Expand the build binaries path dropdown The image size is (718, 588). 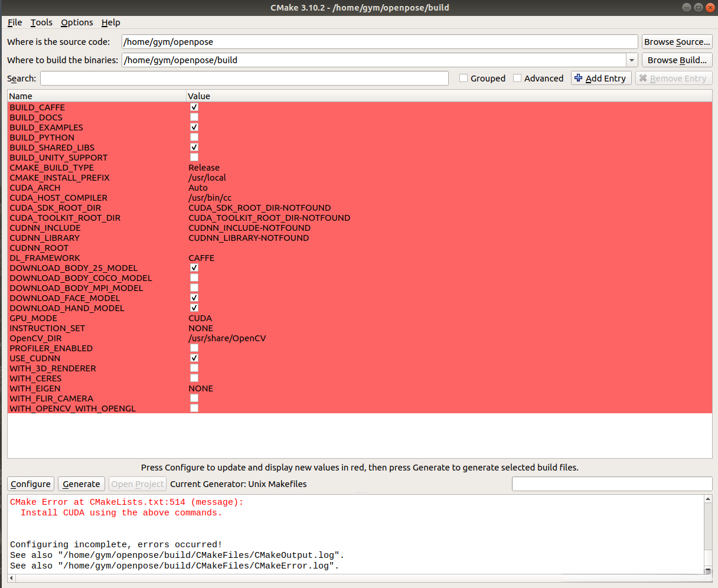[x=632, y=60]
